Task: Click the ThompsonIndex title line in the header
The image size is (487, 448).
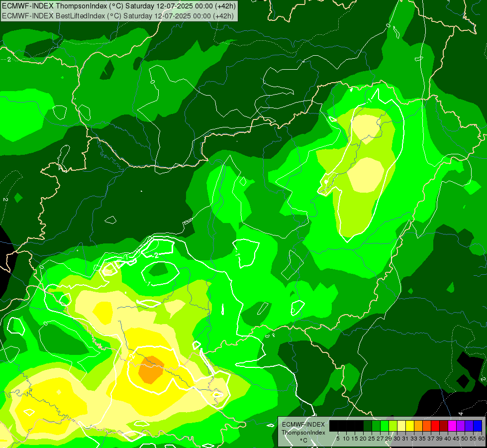Action: (119, 6)
